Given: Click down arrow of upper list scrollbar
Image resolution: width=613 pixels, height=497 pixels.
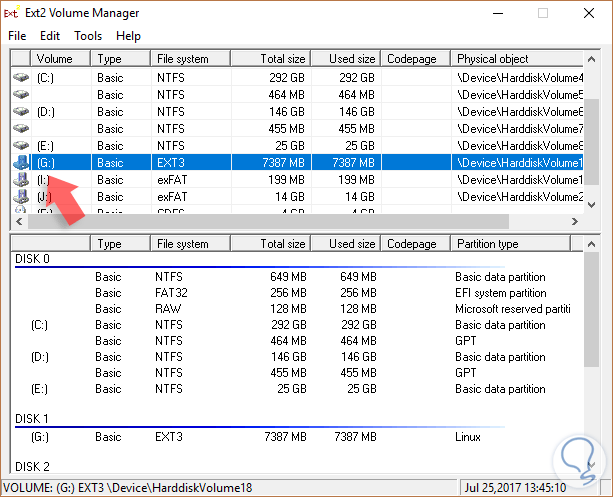Looking at the screenshot, I should click(x=591, y=205).
